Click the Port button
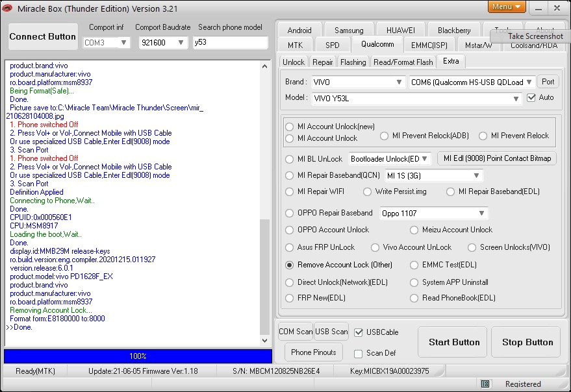This screenshot has width=571, height=392. [548, 82]
